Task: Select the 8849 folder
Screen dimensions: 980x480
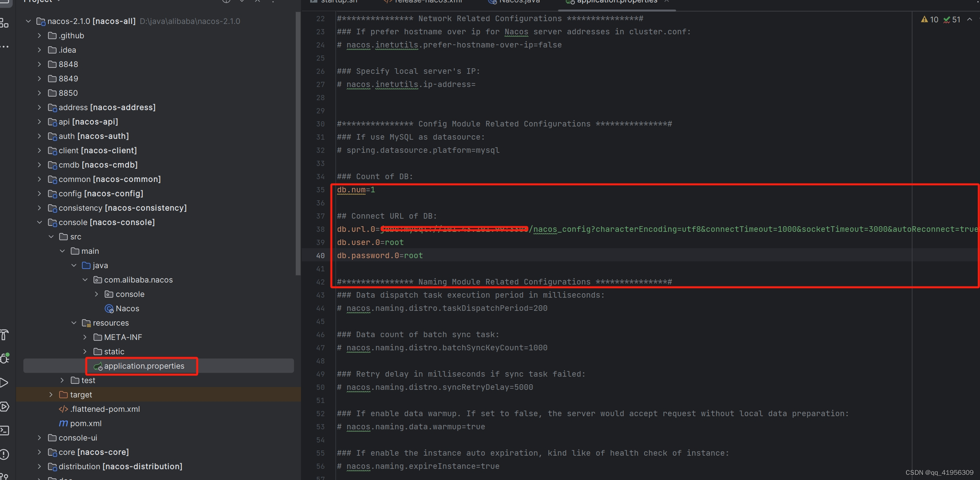Action: [x=63, y=79]
